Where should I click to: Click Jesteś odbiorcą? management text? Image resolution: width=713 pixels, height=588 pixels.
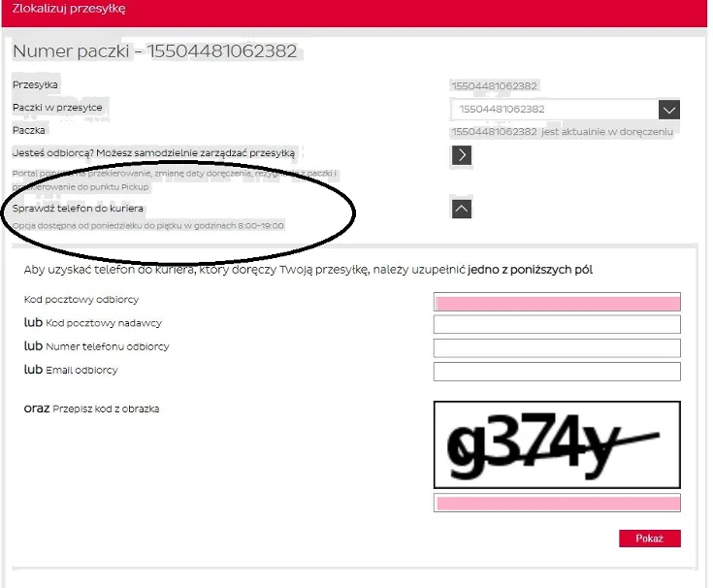pyautogui.click(x=153, y=152)
